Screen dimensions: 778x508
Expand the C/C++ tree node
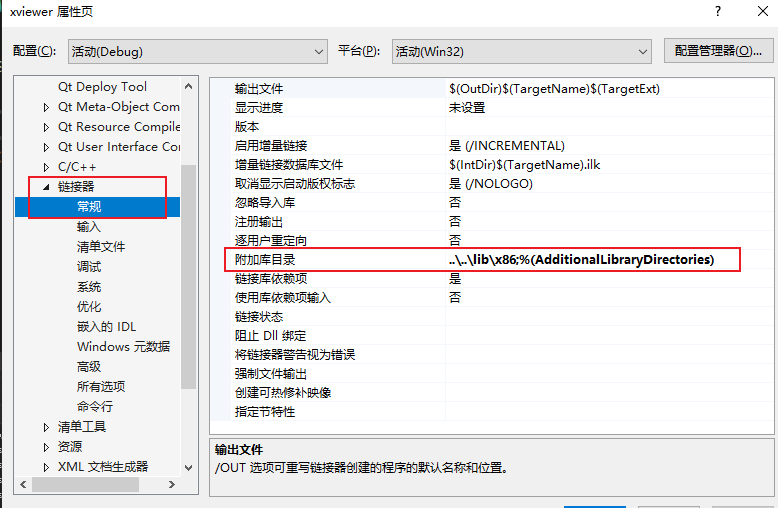click(46, 167)
